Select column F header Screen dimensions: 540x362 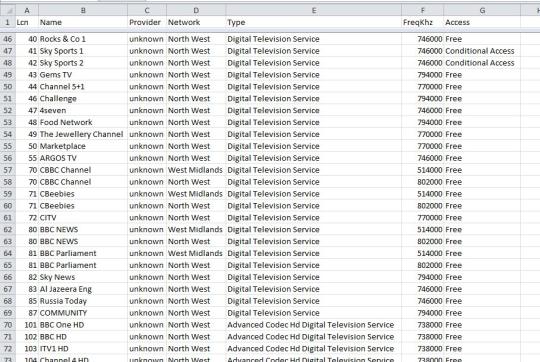(x=423, y=10)
